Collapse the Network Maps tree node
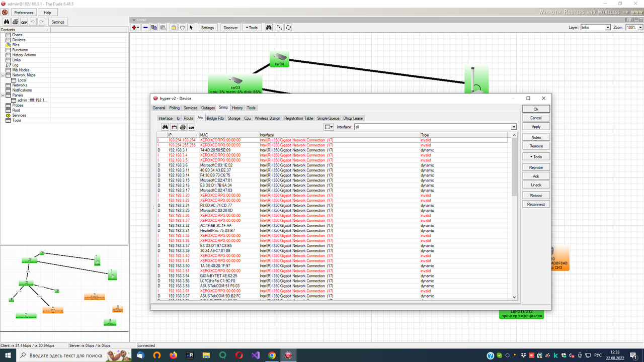Screen dimensions: 644x362 click(3, 75)
